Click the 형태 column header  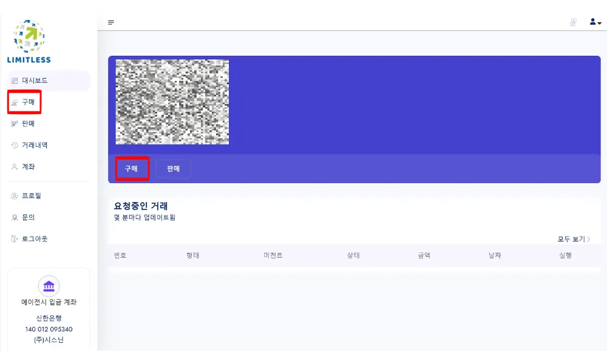pos(193,255)
